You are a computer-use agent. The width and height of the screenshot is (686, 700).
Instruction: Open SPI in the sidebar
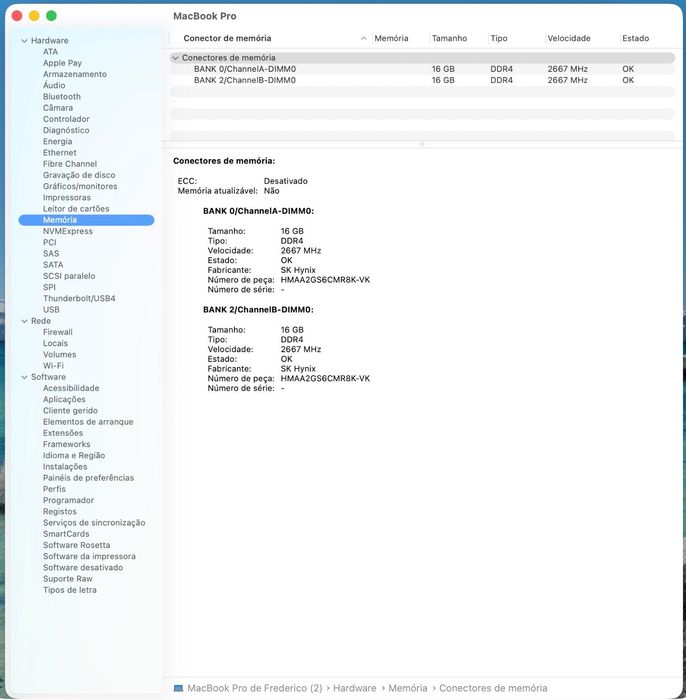[x=49, y=287]
